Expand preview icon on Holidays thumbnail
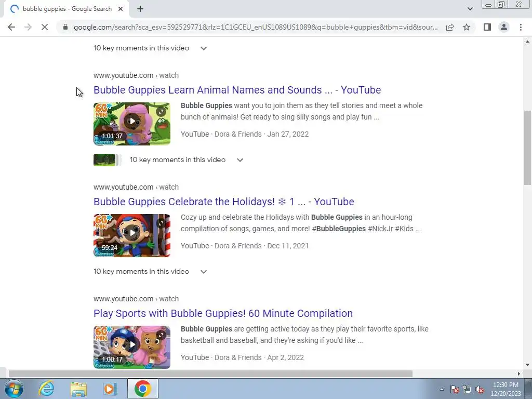532x399 pixels. [x=161, y=223]
